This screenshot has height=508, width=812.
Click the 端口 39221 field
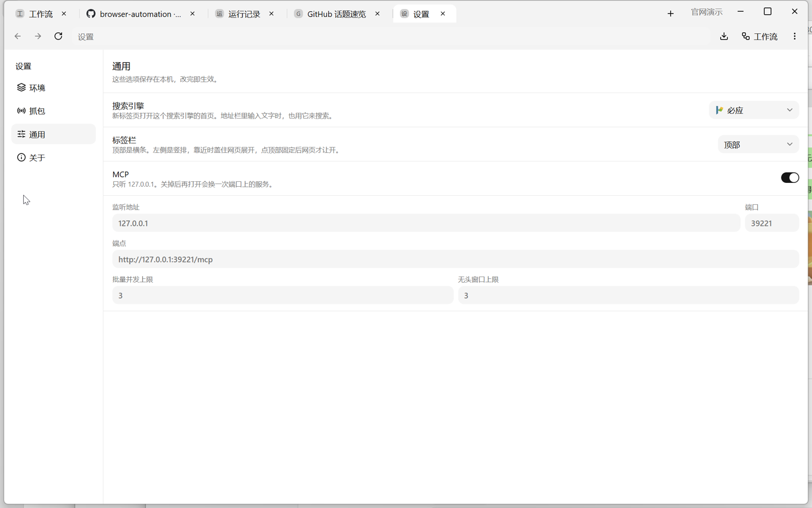[x=771, y=223]
